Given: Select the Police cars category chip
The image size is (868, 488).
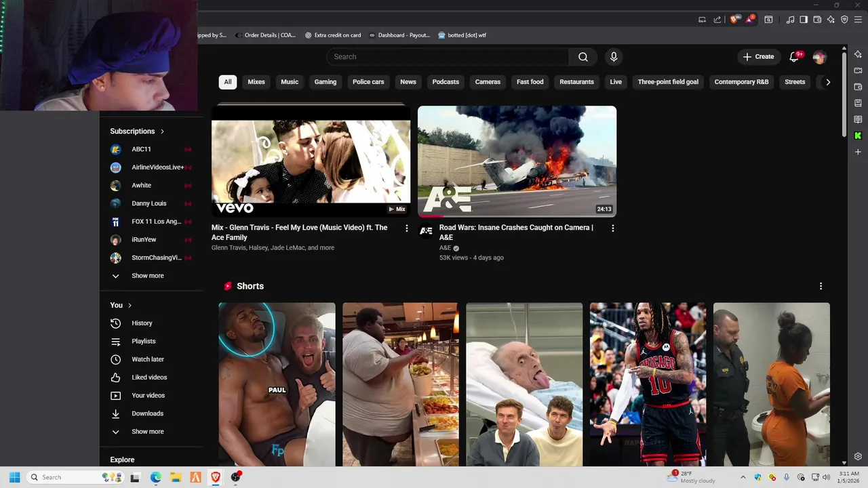Looking at the screenshot, I should (368, 82).
